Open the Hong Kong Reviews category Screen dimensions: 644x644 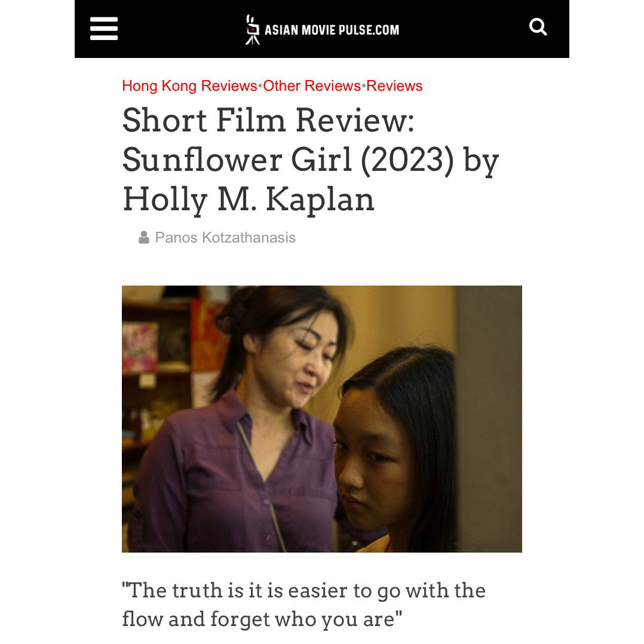(x=189, y=86)
